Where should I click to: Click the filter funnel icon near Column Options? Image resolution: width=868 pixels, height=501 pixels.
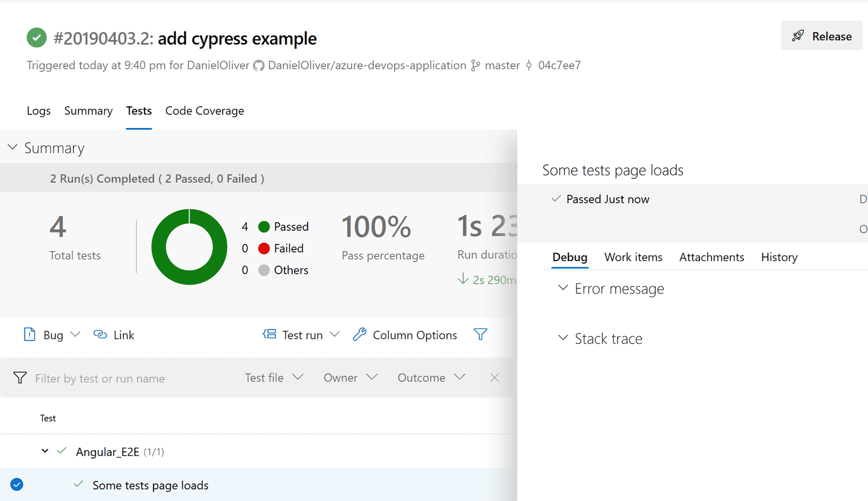(x=480, y=334)
